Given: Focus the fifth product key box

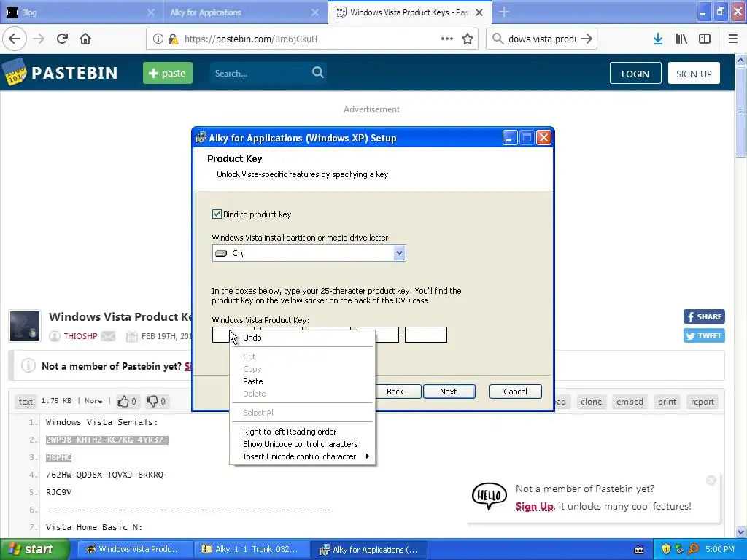Looking at the screenshot, I should (426, 335).
